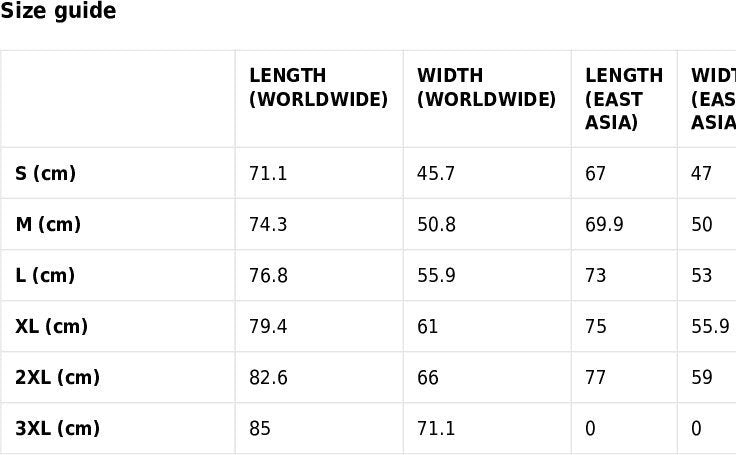Image resolution: width=736 pixels, height=455 pixels.
Task: Click the M (cm) row label
Action: pos(48,225)
